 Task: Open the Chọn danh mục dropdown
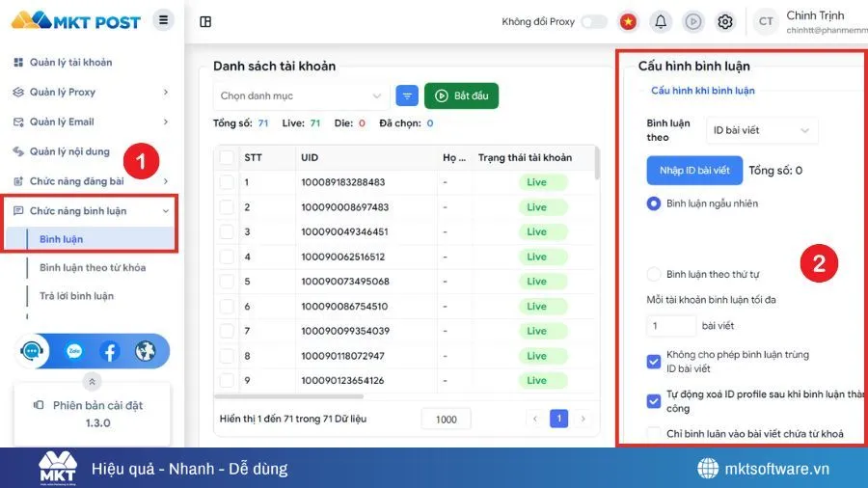tap(301, 95)
